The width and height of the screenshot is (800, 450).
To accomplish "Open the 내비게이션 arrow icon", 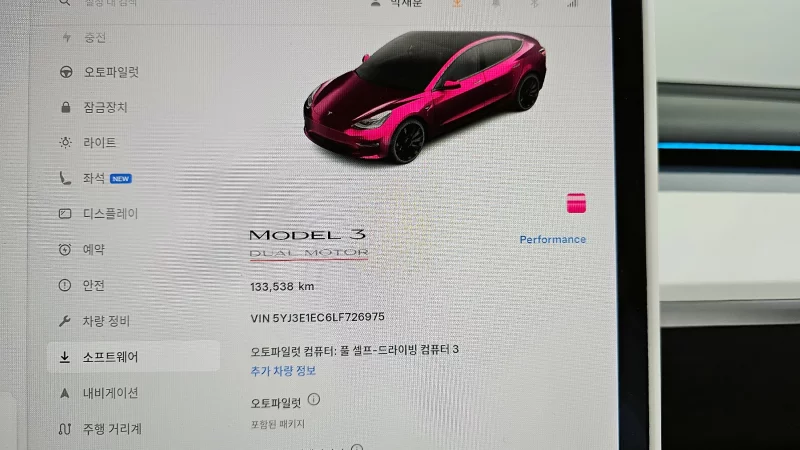I will (65, 393).
